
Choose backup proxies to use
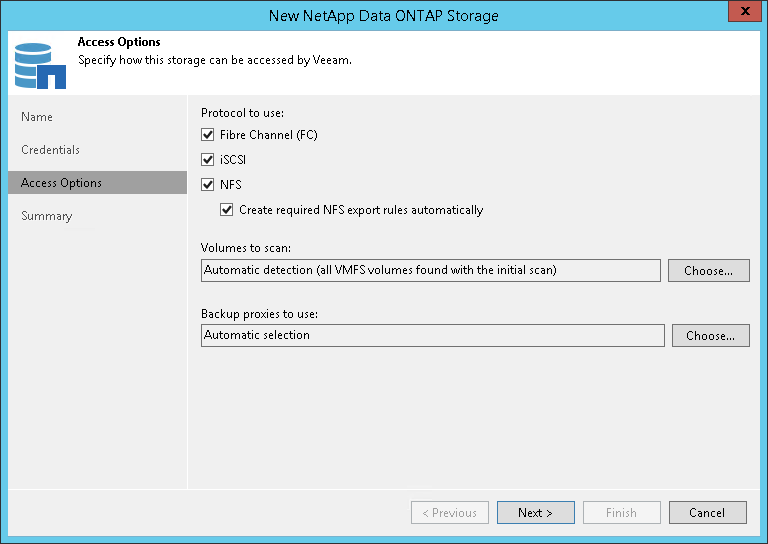point(710,336)
